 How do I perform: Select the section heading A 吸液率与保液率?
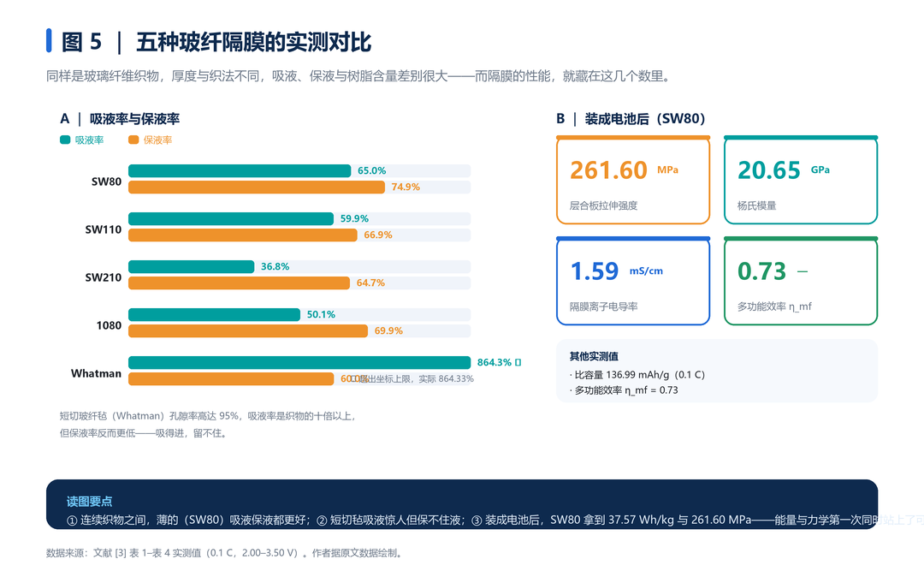[x=120, y=118]
